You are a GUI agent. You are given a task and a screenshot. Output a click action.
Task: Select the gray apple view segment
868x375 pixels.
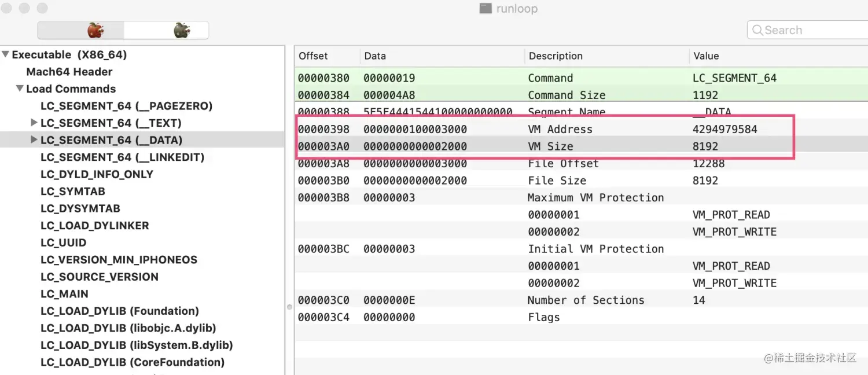pos(166,30)
